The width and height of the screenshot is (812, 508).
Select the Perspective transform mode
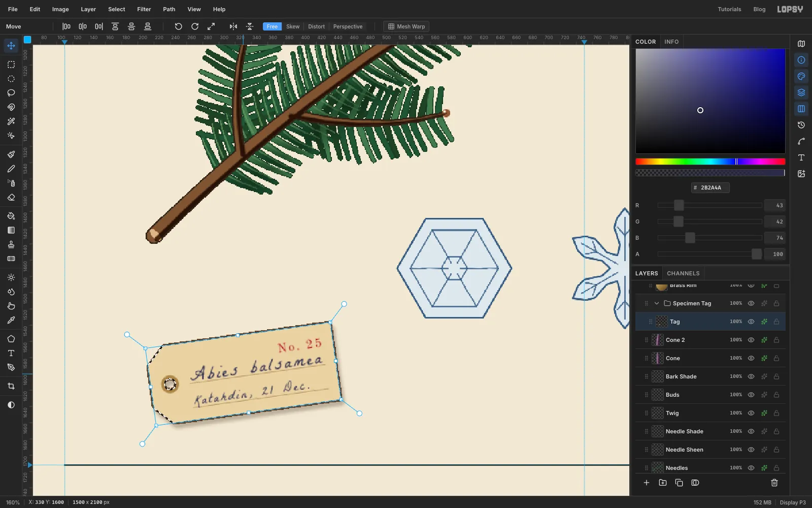pos(348,26)
